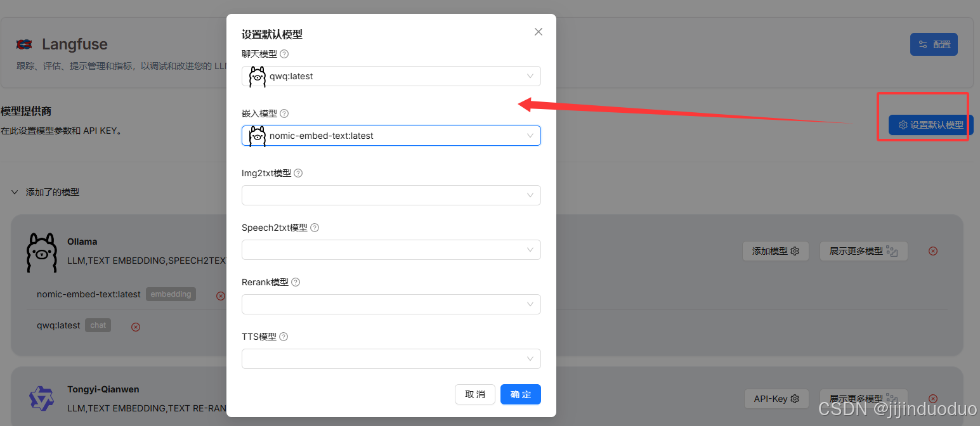980x426 pixels.
Task: Click the embedding tag
Action: (171, 294)
